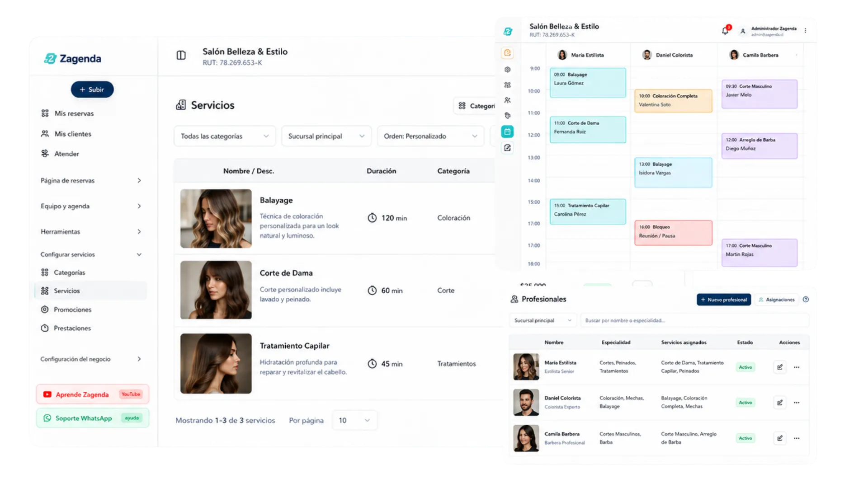Open more actions for María Estilista row
This screenshot has height=488, width=868.
coord(797,367)
